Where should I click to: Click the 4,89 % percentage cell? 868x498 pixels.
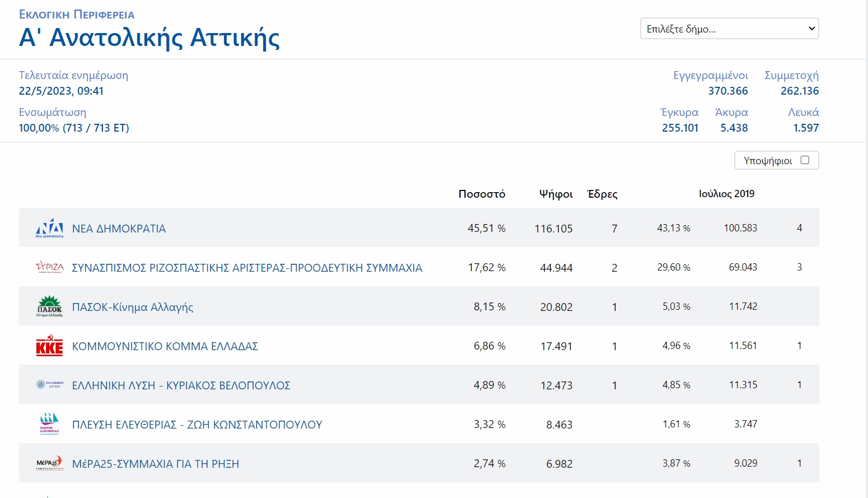490,385
